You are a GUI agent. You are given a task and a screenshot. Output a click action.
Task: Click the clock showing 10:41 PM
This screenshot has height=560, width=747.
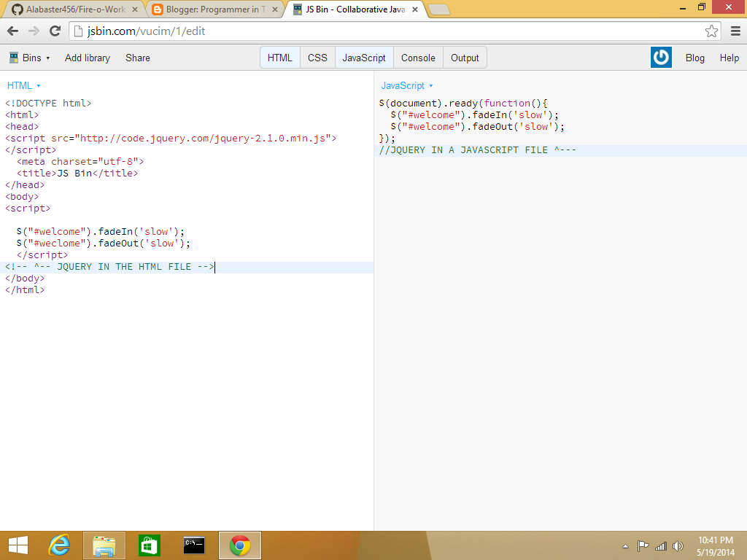[x=716, y=540]
